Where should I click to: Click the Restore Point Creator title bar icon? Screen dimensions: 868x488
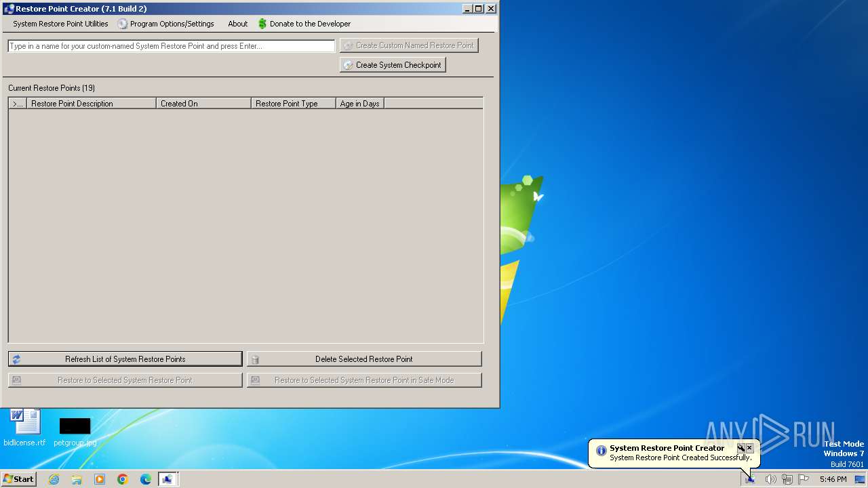click(x=9, y=9)
